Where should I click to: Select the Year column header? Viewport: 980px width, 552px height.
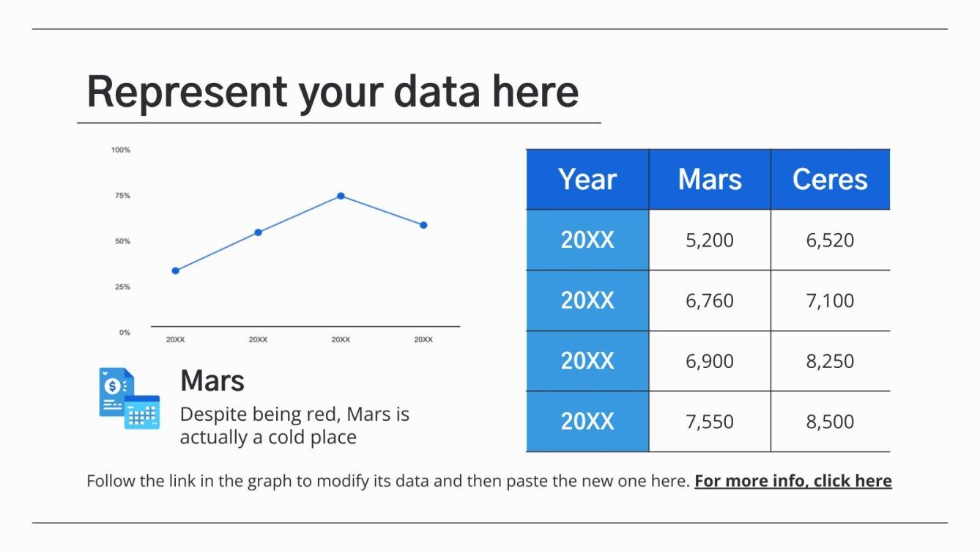pyautogui.click(x=587, y=180)
